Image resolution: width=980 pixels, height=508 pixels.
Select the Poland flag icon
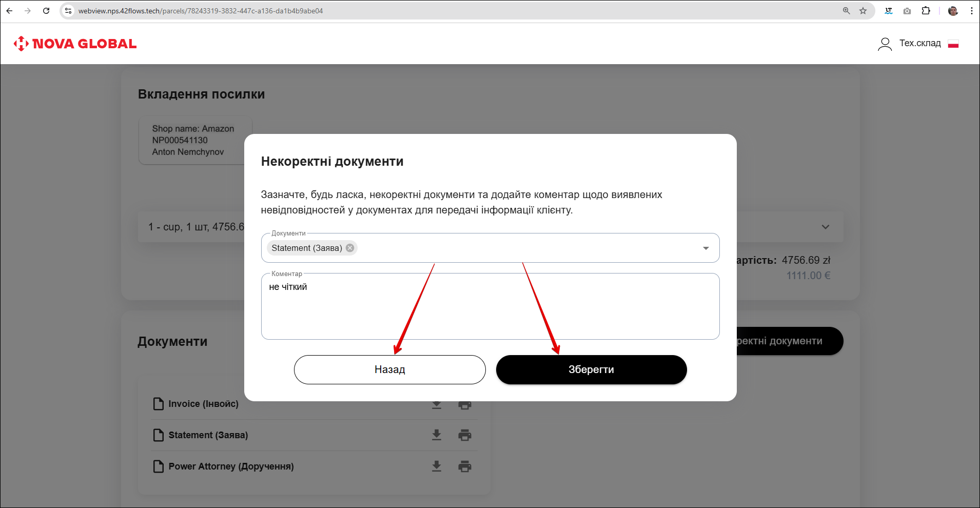(953, 44)
